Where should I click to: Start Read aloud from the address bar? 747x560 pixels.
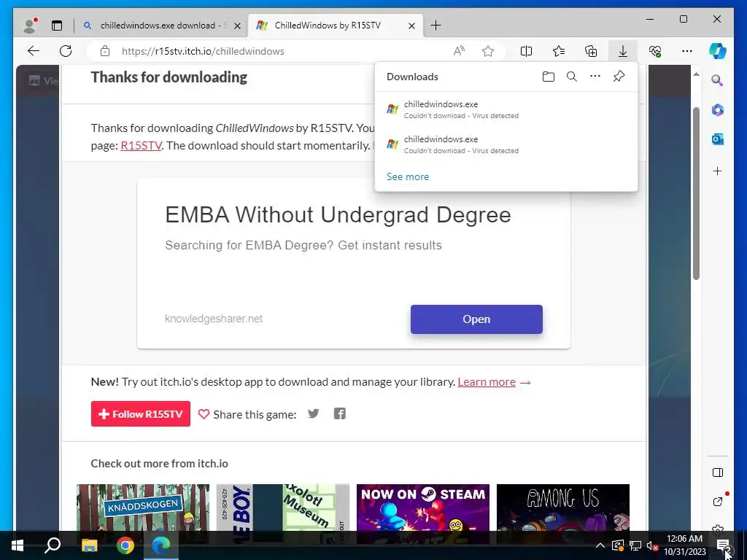(x=459, y=51)
